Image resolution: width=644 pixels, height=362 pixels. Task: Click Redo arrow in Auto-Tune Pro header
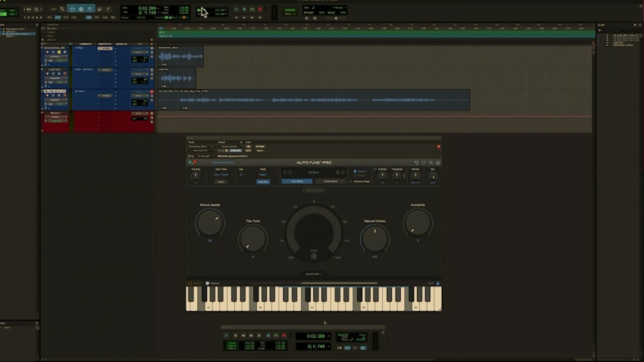point(423,163)
